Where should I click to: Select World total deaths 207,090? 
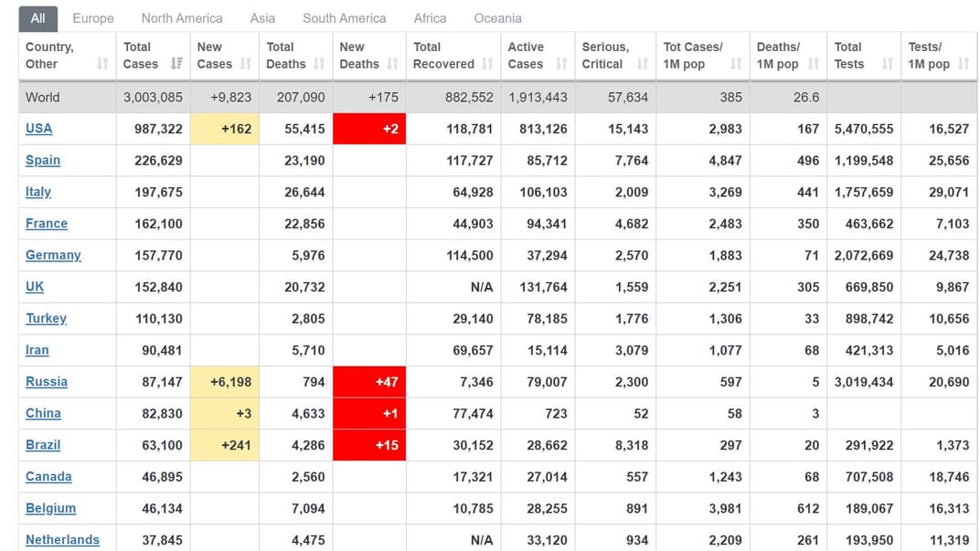301,98
